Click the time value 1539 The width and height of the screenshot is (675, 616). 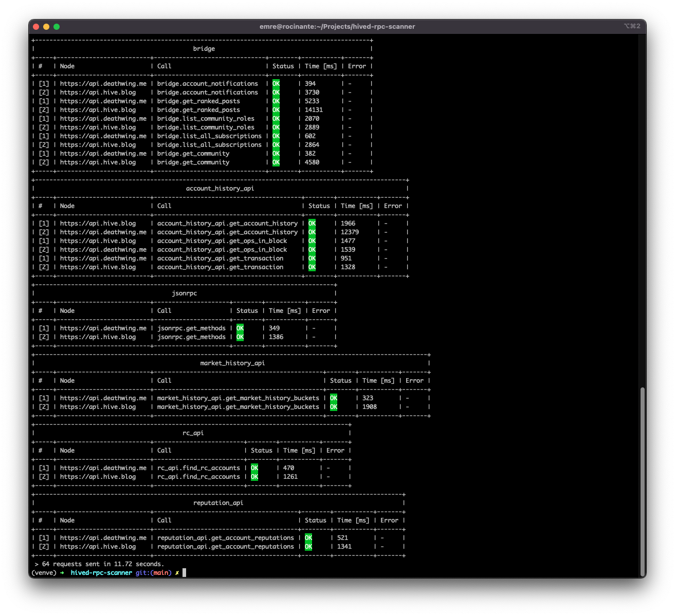pos(348,250)
